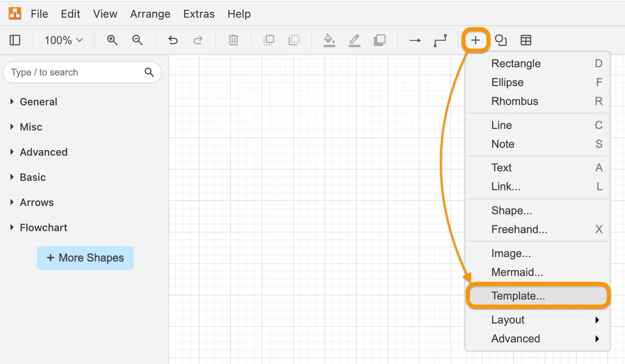The width and height of the screenshot is (625, 364).
Task: Click the Zoom Out magnifier icon
Action: 137,40
